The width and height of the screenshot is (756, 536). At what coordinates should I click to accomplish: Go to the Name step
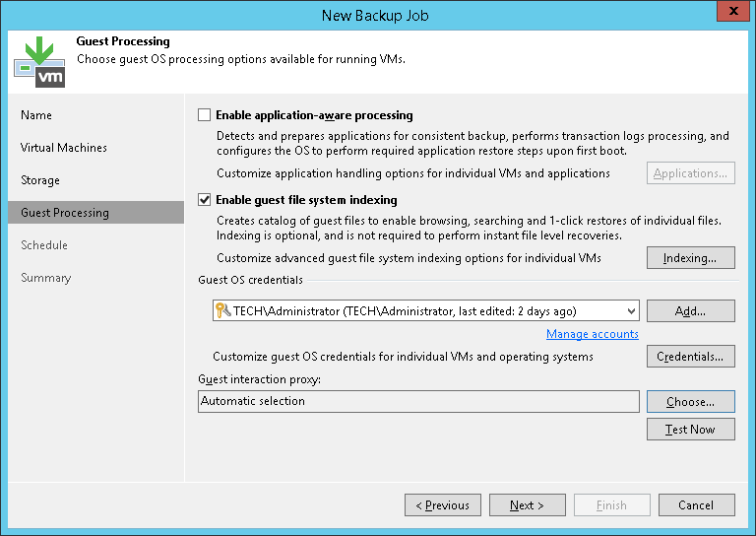(36, 115)
